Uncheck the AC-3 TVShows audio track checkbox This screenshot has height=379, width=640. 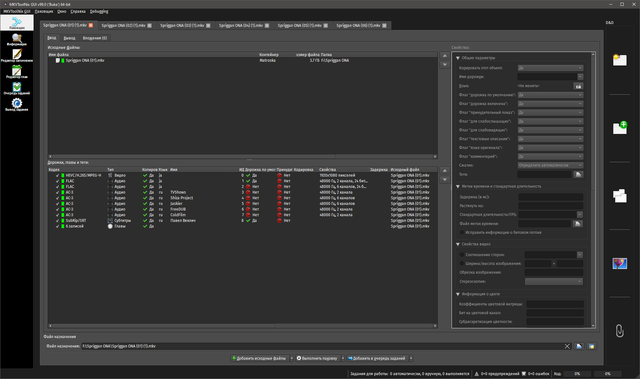(x=58, y=192)
